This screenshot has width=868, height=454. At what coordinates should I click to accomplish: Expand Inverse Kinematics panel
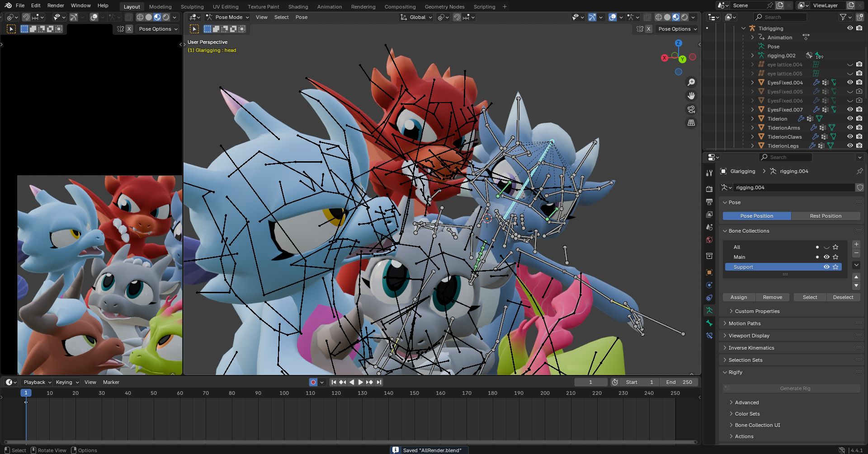click(751, 348)
